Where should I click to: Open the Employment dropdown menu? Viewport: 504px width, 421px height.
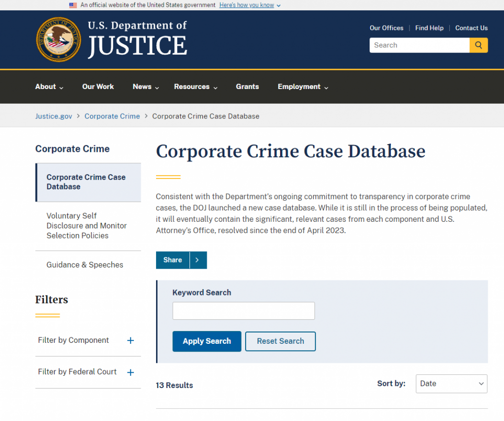tap(303, 87)
